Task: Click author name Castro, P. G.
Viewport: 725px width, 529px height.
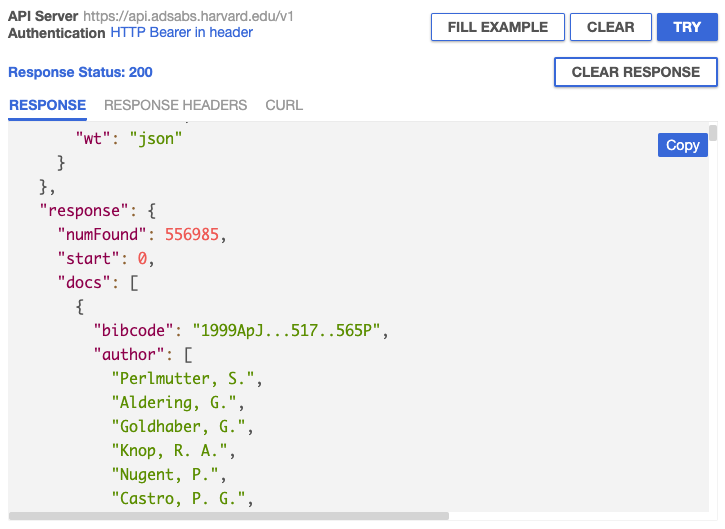Action: click(181, 499)
